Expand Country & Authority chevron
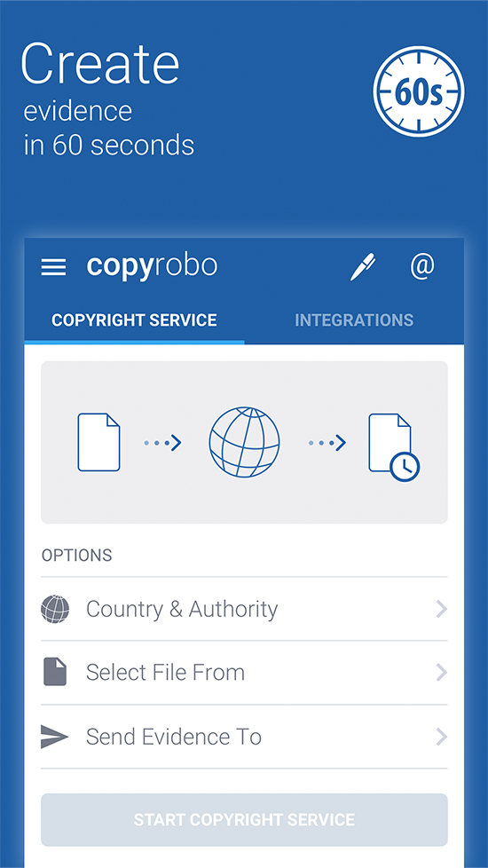Screen dimensions: 488x868 [x=441, y=610]
